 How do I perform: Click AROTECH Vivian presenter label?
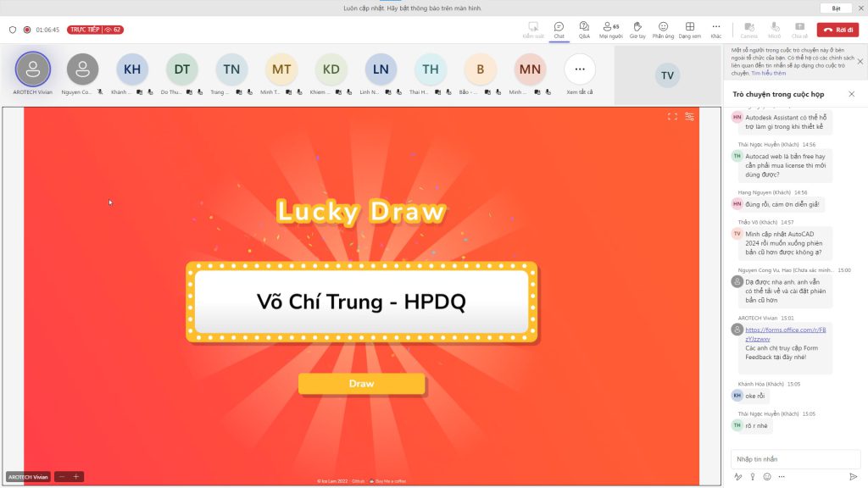[x=28, y=477]
